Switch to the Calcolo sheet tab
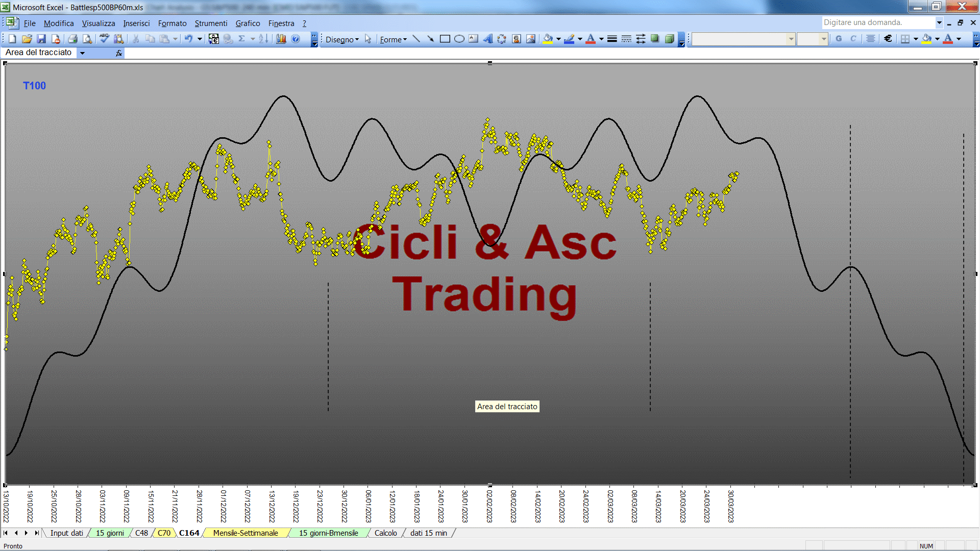980x551 pixels. point(385,533)
